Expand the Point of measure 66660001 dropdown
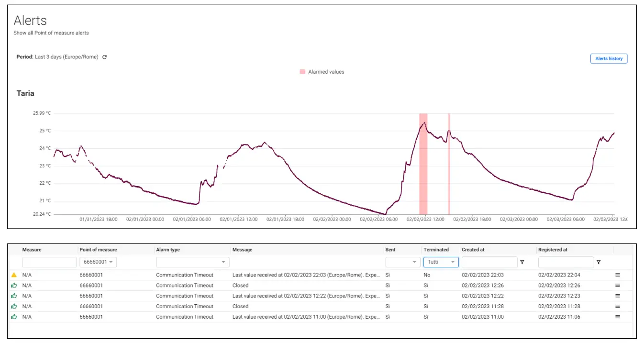This screenshot has width=644, height=343. [x=98, y=262]
